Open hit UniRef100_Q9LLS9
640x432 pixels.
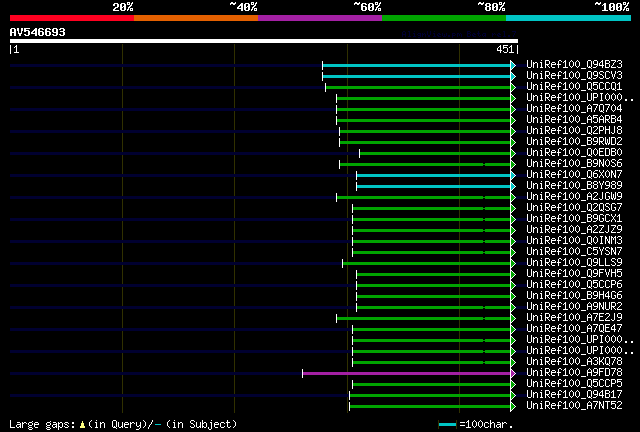pyautogui.click(x=574, y=263)
